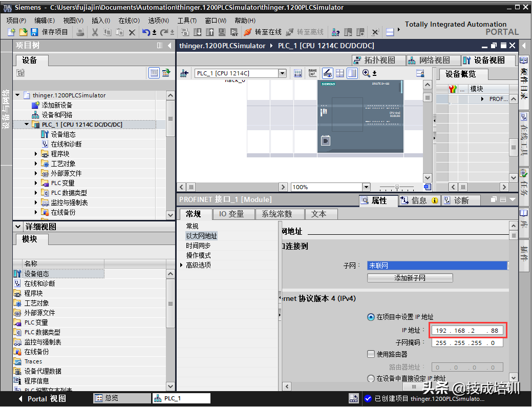Image resolution: width=532 pixels, height=407 pixels.
Task: Click the delete X icon in toolbar
Action: pos(132,32)
